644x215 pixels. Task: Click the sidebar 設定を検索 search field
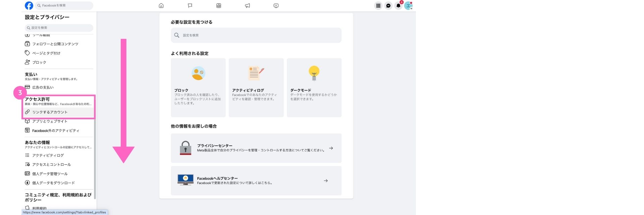(x=59, y=28)
